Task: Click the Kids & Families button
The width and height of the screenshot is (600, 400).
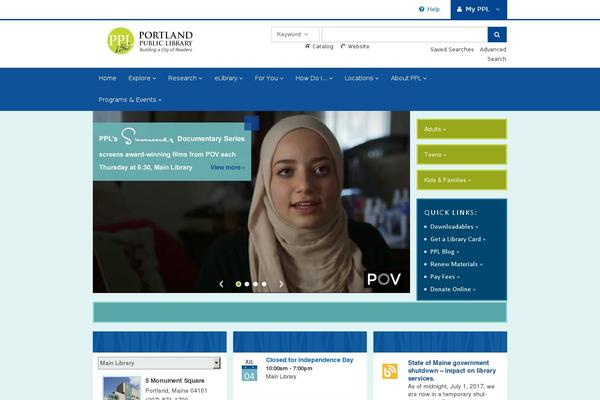Action: pyautogui.click(x=461, y=180)
